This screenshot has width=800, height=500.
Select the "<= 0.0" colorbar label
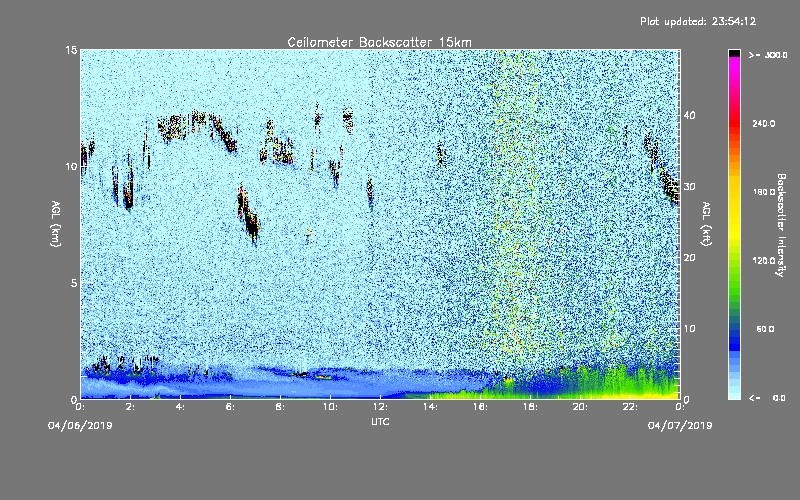(x=768, y=398)
